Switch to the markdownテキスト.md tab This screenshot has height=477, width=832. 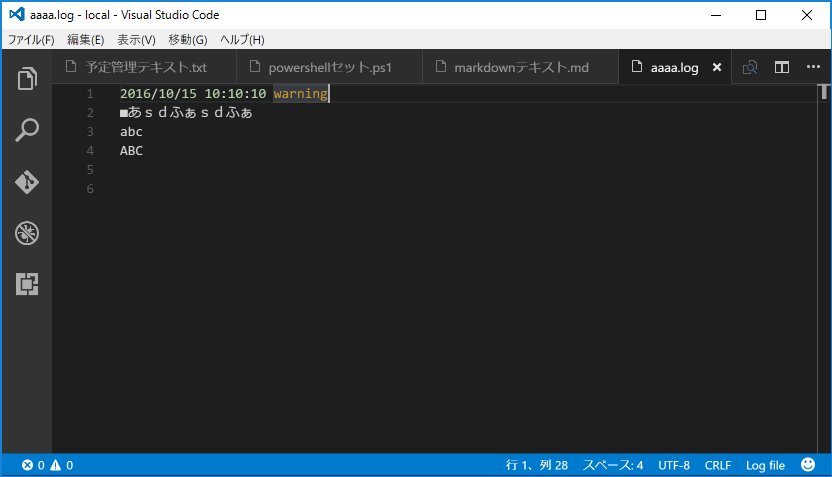click(521, 67)
